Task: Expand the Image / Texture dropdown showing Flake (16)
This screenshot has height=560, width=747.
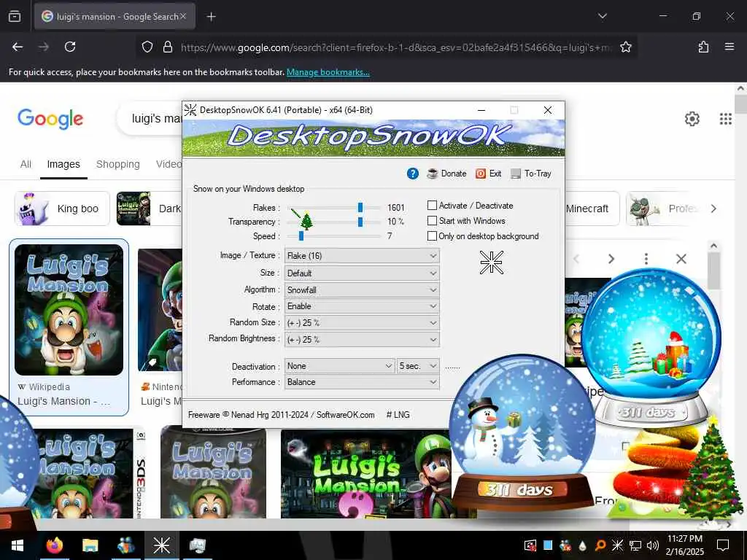Action: click(x=362, y=256)
